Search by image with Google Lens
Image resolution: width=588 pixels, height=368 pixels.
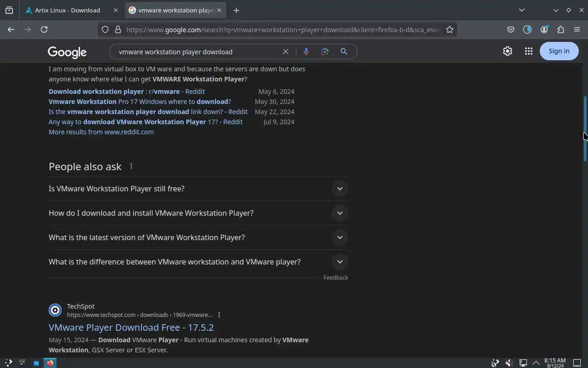click(325, 52)
